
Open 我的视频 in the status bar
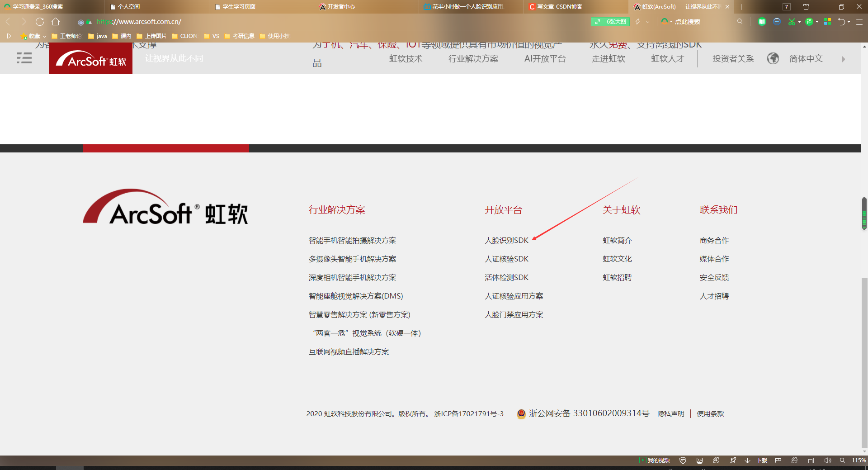pyautogui.click(x=654, y=460)
